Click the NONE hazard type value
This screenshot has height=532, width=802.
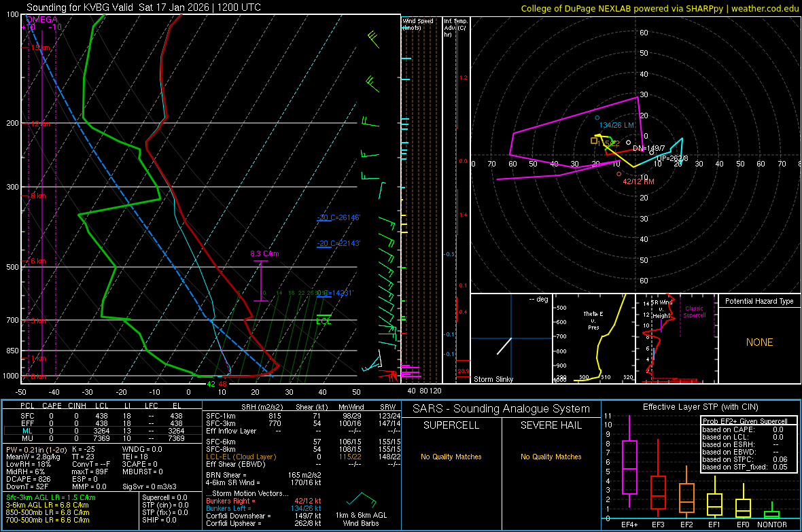click(x=760, y=342)
